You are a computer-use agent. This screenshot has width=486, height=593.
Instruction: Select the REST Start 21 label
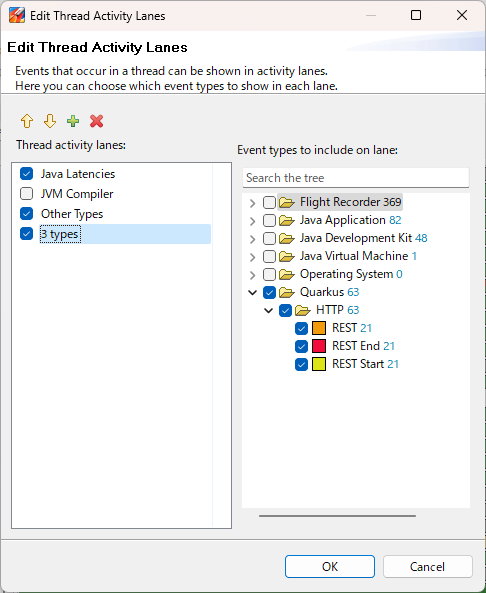click(x=365, y=364)
